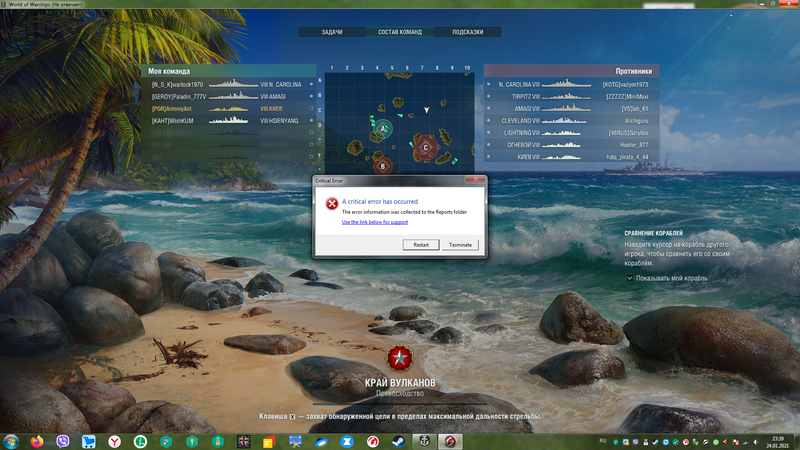Click Terminate in the Critical Error dialog
This screenshot has width=800, height=450.
pyautogui.click(x=460, y=245)
